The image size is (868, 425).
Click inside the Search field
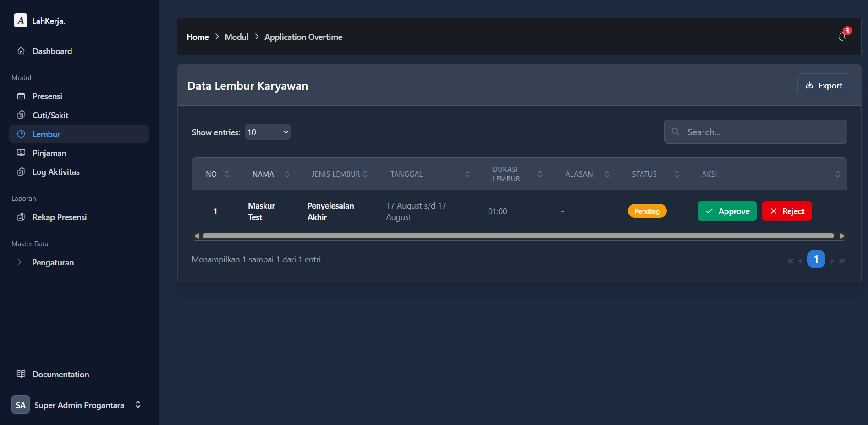(x=755, y=132)
